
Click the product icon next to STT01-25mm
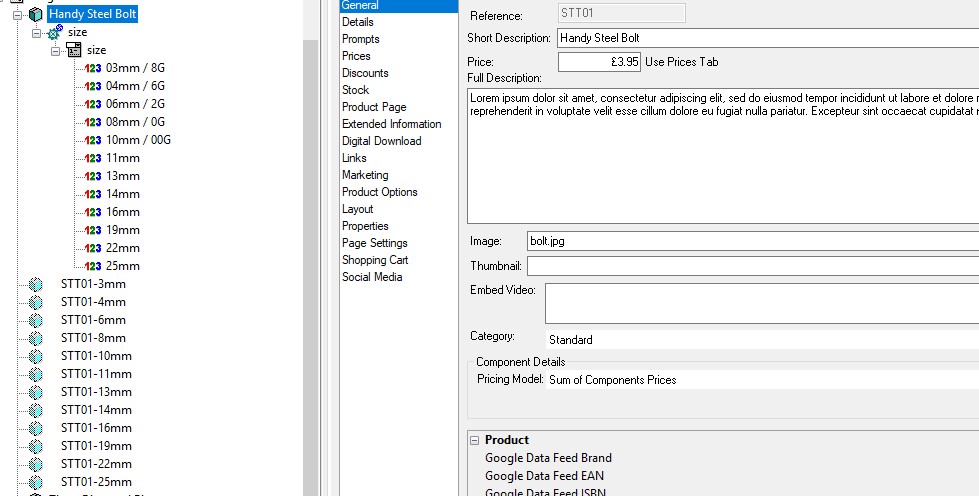36,482
